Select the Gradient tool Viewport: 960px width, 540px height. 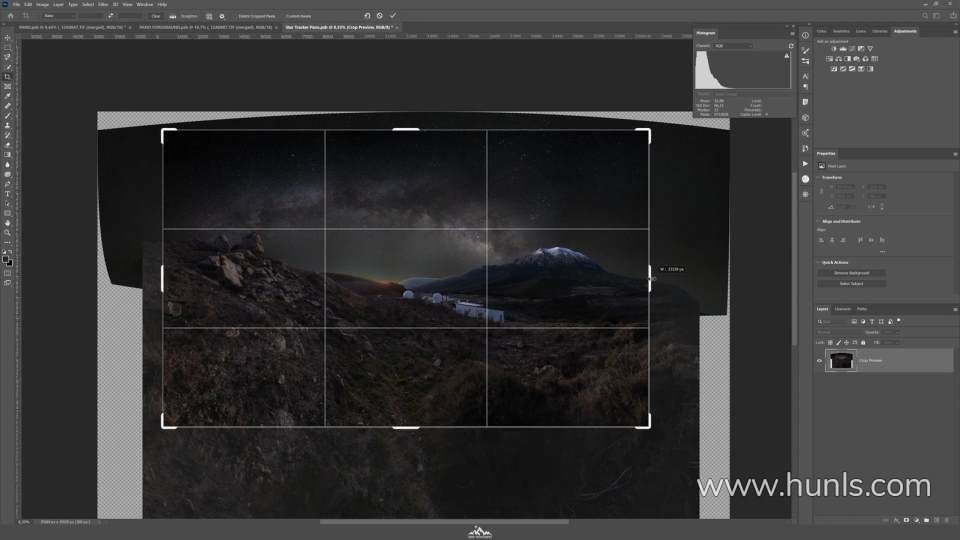7,155
